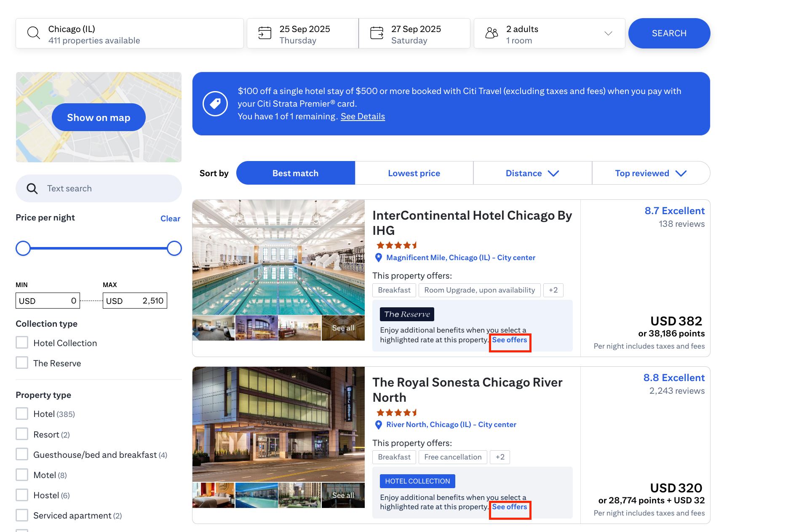812x532 pixels.
Task: Click the minimum price slider handle
Action: 23,248
